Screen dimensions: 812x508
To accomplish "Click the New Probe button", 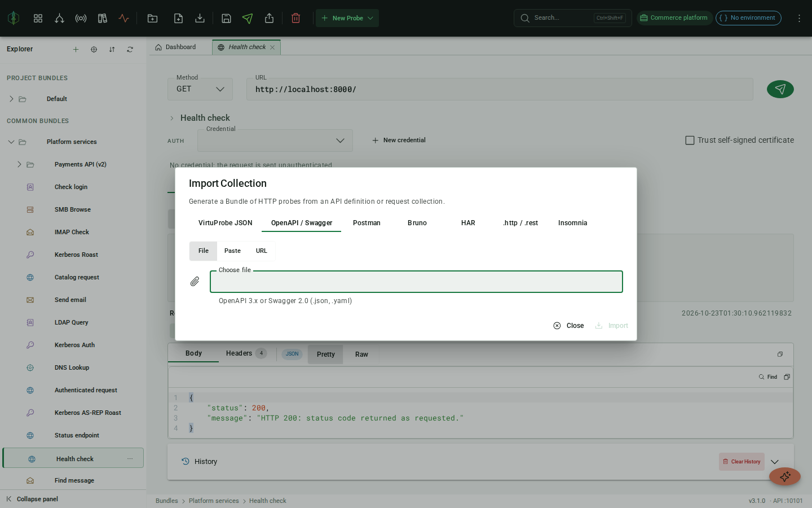I will (x=347, y=18).
